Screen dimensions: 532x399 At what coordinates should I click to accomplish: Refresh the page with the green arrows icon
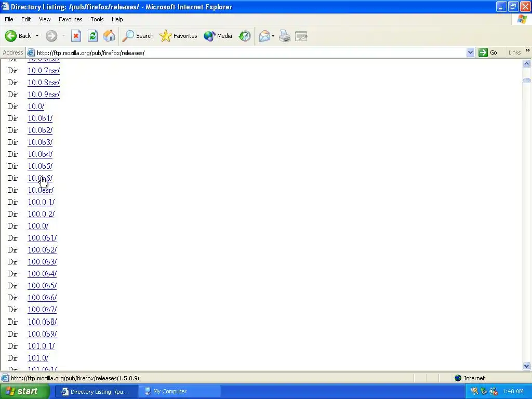92,36
